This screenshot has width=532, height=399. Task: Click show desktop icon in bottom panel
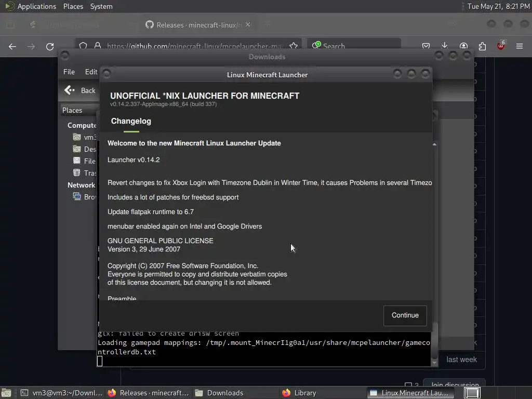(6, 393)
